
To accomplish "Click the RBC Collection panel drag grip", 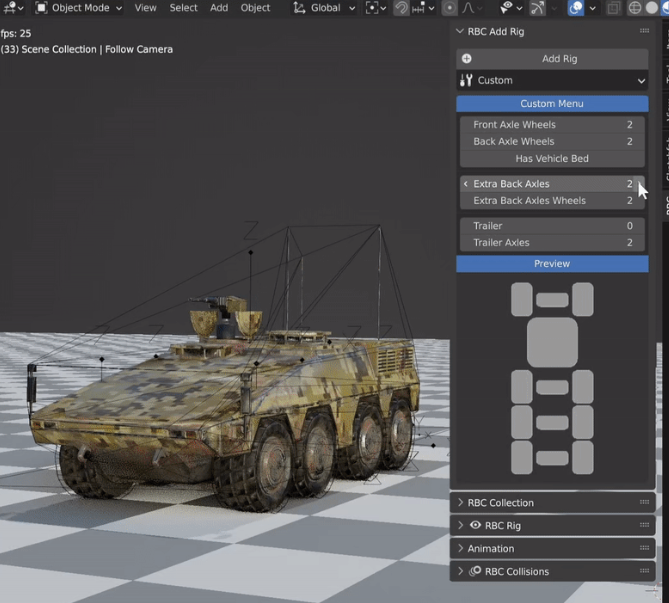I will point(644,502).
